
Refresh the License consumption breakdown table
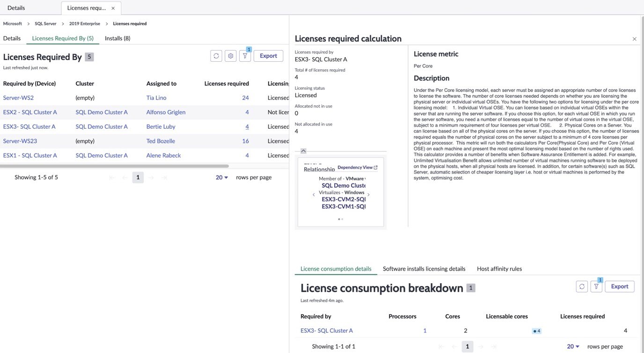tap(582, 286)
